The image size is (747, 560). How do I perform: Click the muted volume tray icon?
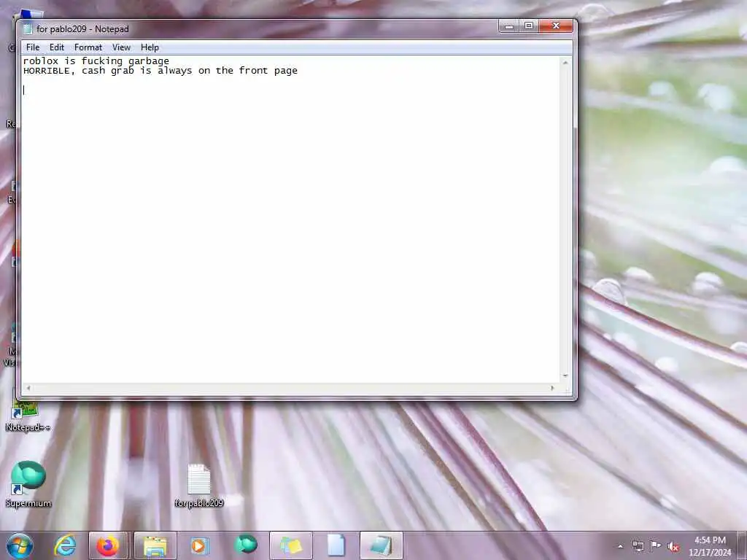(x=673, y=547)
